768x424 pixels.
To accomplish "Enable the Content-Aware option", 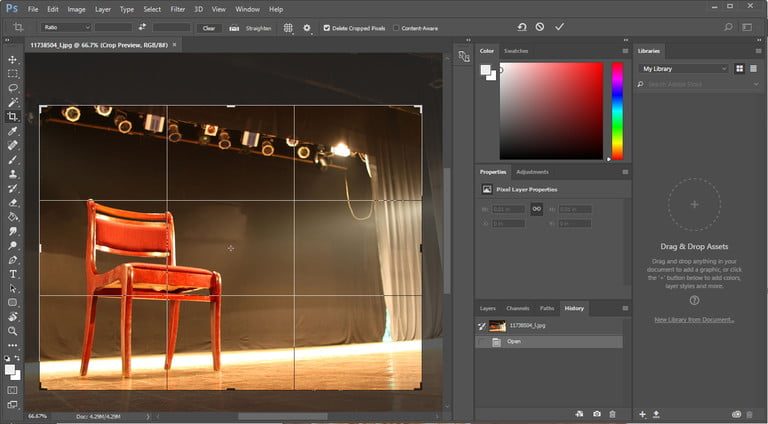I will pyautogui.click(x=396, y=28).
